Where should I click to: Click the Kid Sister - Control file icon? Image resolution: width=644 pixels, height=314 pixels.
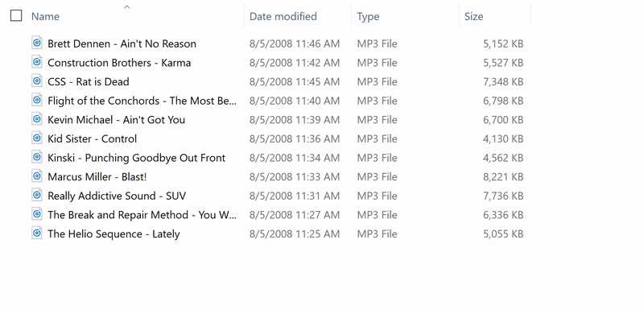37,138
